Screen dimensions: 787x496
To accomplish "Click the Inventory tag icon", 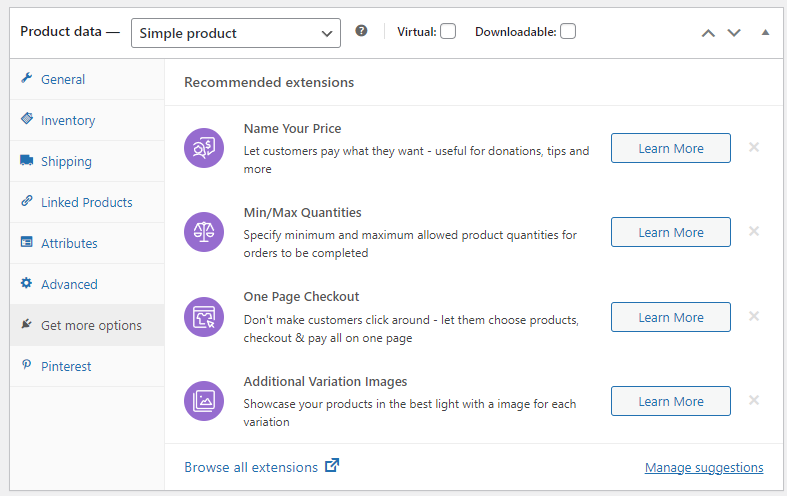I will tap(27, 119).
